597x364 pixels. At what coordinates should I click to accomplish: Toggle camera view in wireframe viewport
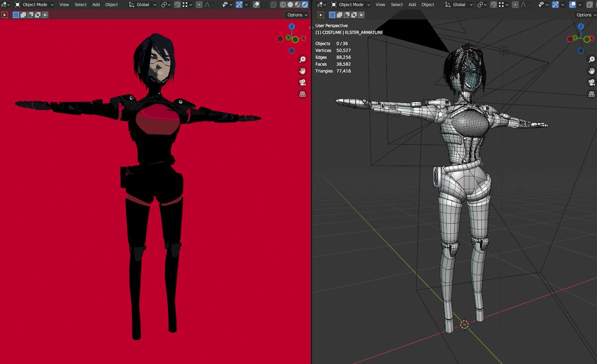pyautogui.click(x=592, y=83)
